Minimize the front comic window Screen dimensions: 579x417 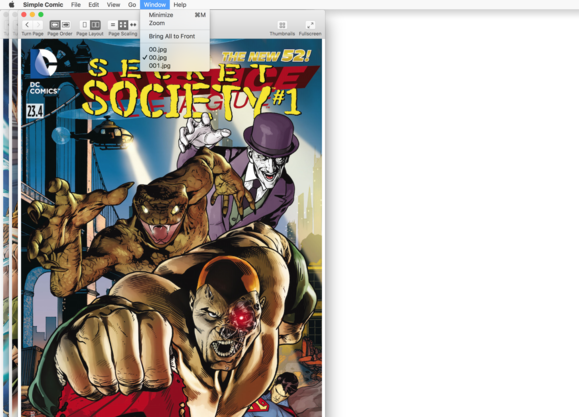pyautogui.click(x=32, y=14)
